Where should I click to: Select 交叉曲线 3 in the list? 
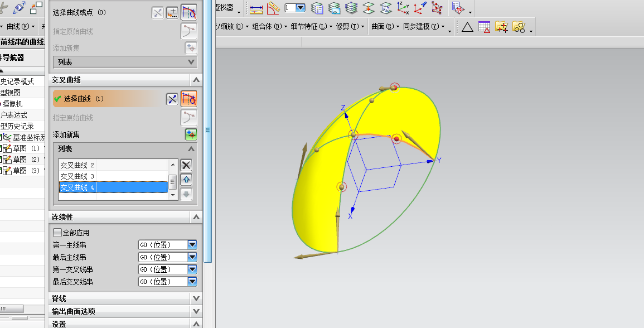click(78, 176)
